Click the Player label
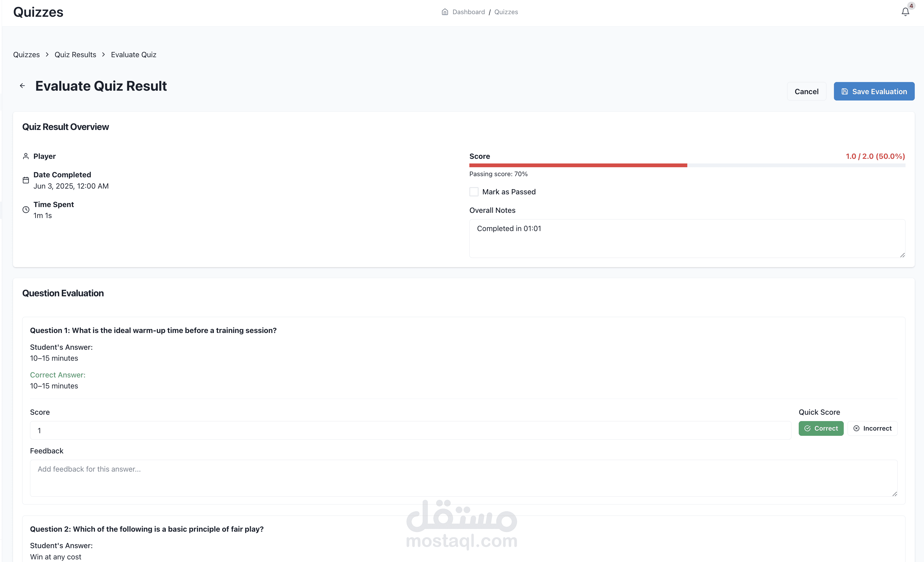The image size is (924, 562). point(45,157)
